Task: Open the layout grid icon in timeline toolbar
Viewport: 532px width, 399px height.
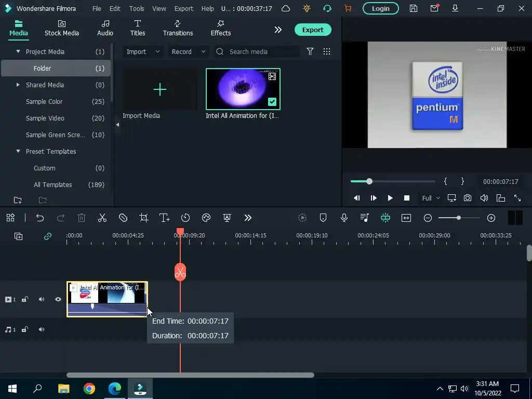Action: tap(10, 218)
